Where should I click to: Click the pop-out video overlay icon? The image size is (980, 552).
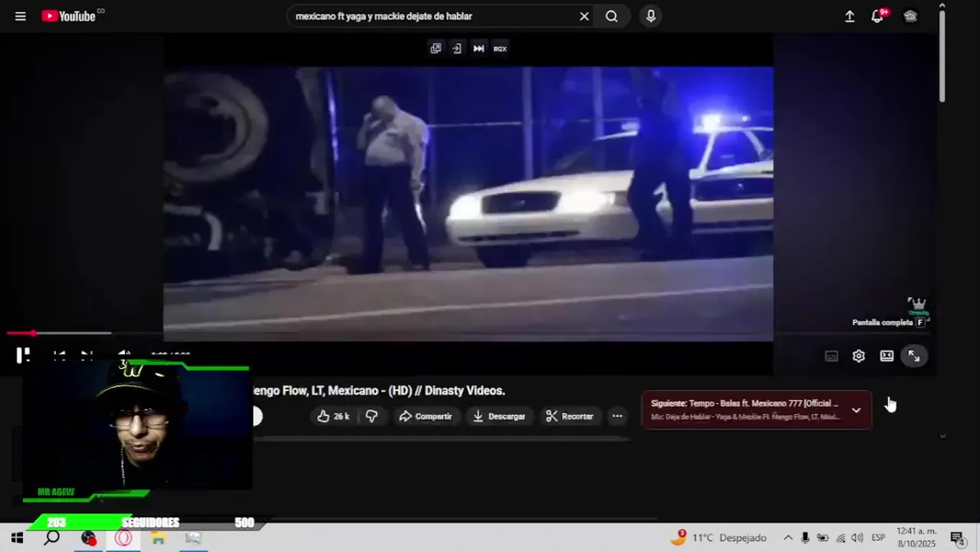[436, 48]
